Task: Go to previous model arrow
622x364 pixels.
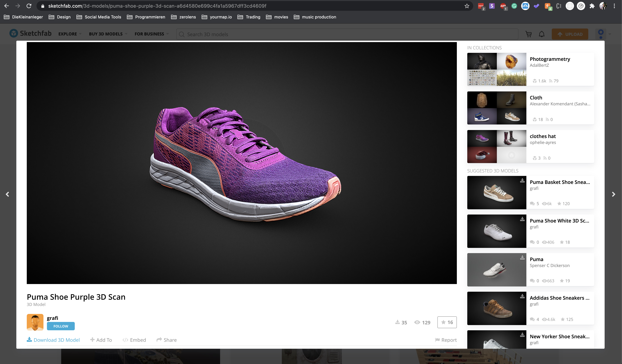Action: (7, 194)
